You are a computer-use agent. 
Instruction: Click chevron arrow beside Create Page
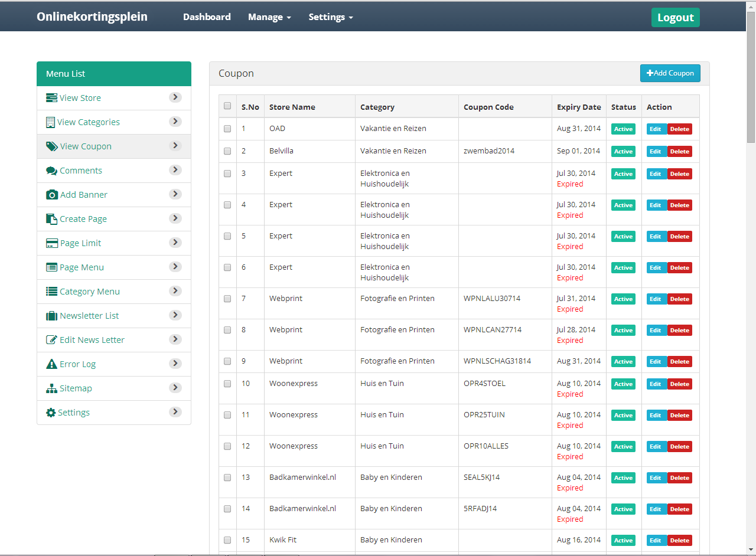(175, 218)
